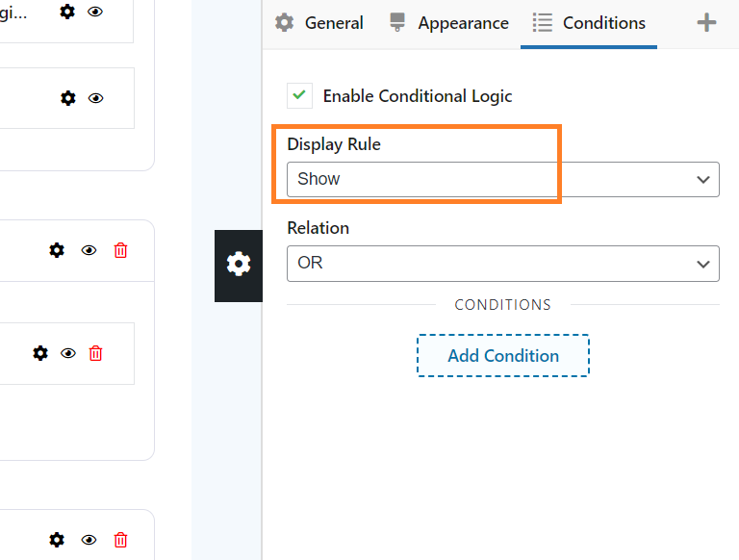Click the gear icon in the second field row
Viewport: 739px width, 560px height.
point(68,98)
